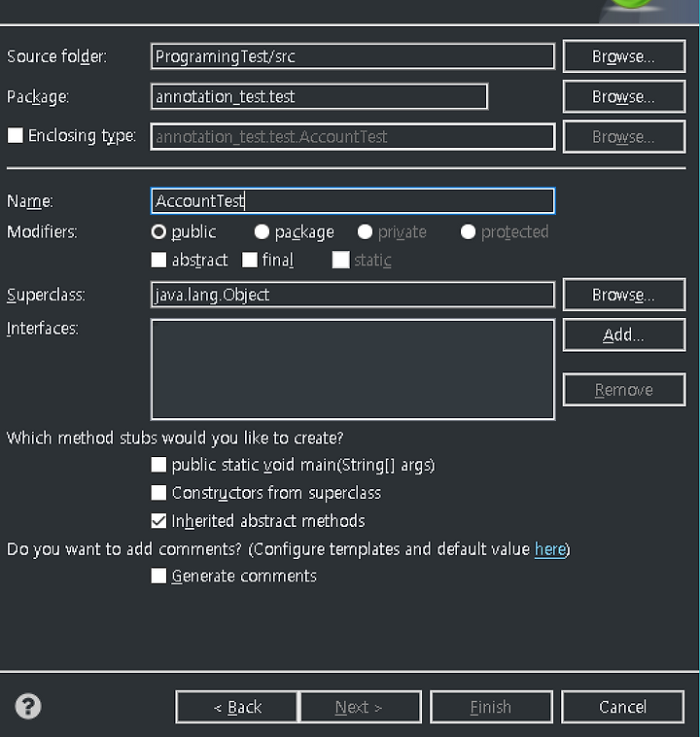
Task: Cancel the new class dialog
Action: 623,707
